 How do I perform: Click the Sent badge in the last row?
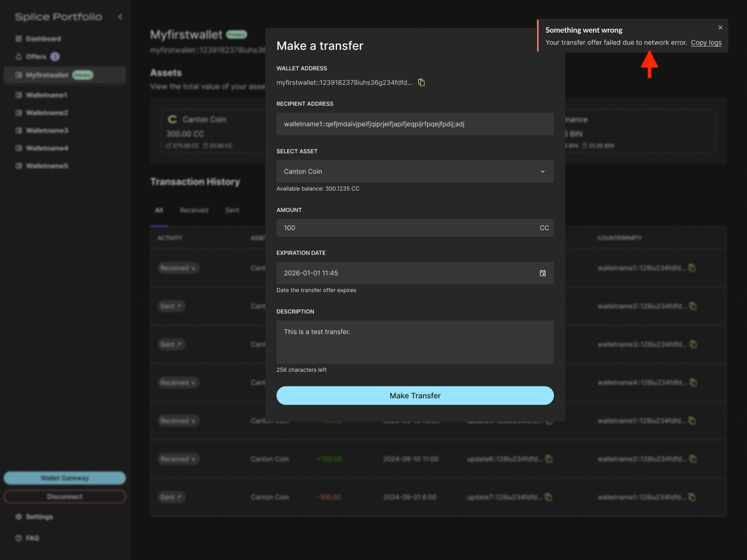(x=171, y=497)
